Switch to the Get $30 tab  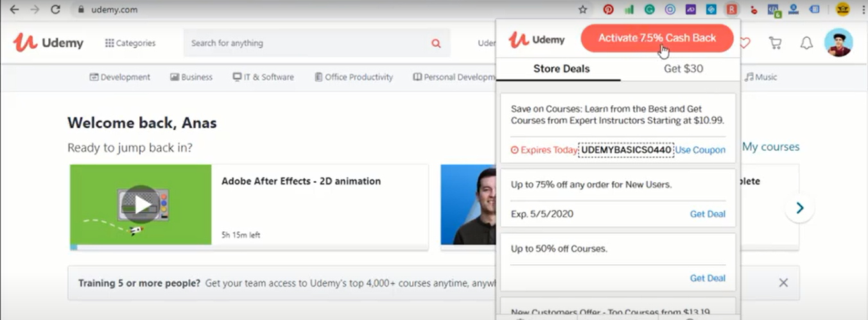(x=683, y=69)
